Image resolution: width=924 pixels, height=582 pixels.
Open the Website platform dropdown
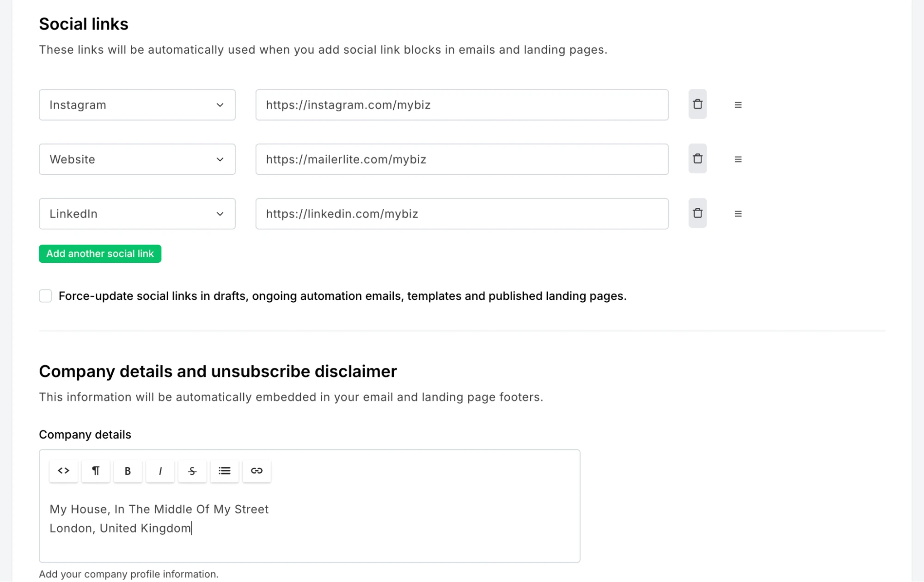[137, 159]
